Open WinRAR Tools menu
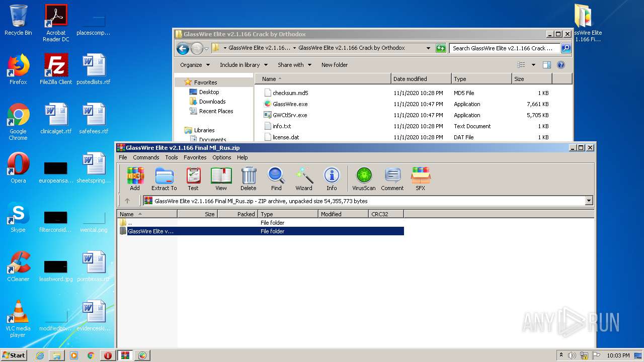This screenshot has height=362, width=644. pyautogui.click(x=172, y=157)
